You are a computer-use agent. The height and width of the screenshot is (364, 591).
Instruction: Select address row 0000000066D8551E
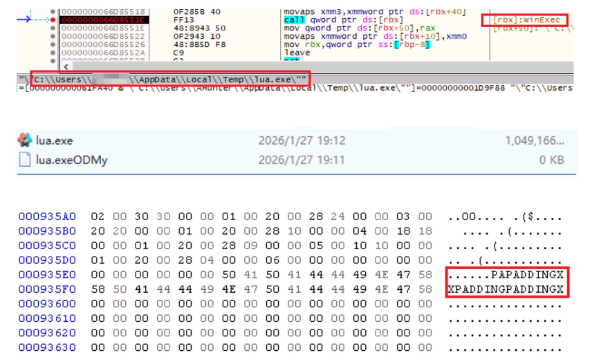[103, 28]
